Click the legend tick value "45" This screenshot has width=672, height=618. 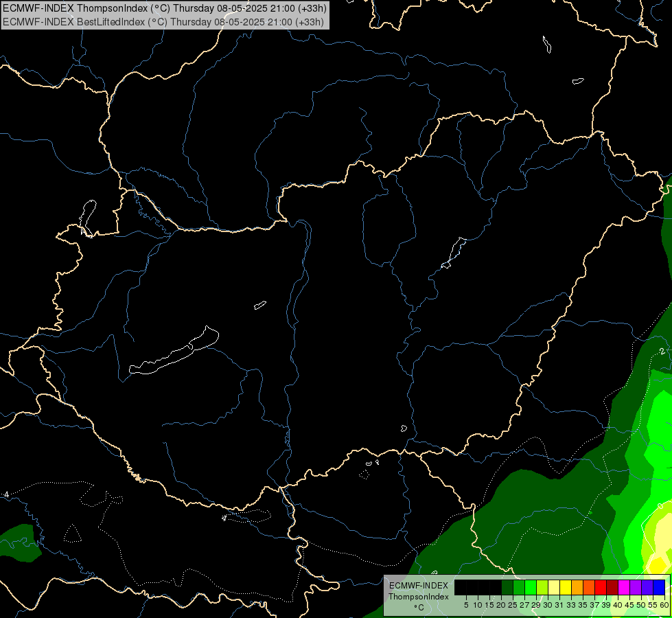click(629, 605)
